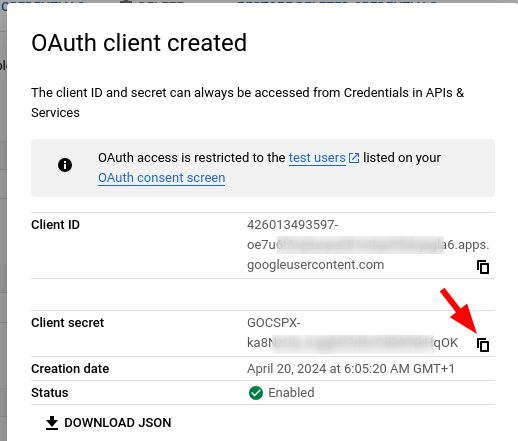Click the OAuth client created heading

pyautogui.click(x=139, y=43)
